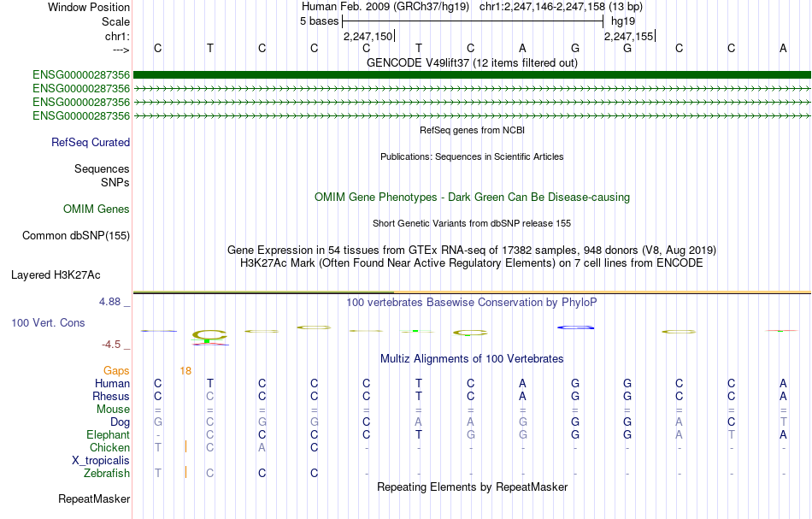812x519 pixels.
Task: Open Repeating Elements by RepeatMasker title
Action: [472, 487]
